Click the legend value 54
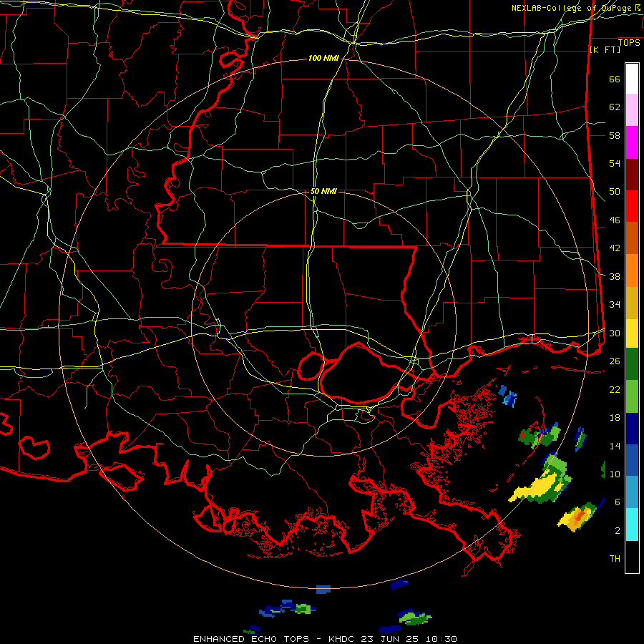This screenshot has height=644, width=644. [615, 163]
